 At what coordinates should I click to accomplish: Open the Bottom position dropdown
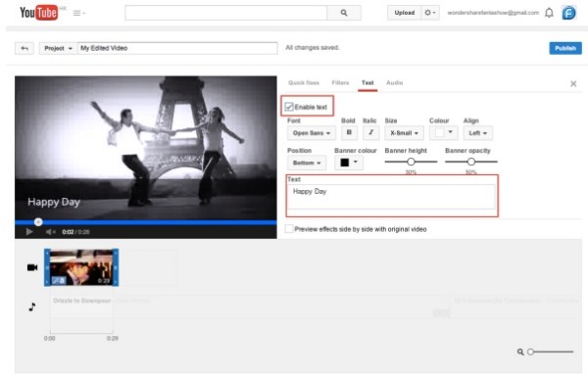pos(307,163)
